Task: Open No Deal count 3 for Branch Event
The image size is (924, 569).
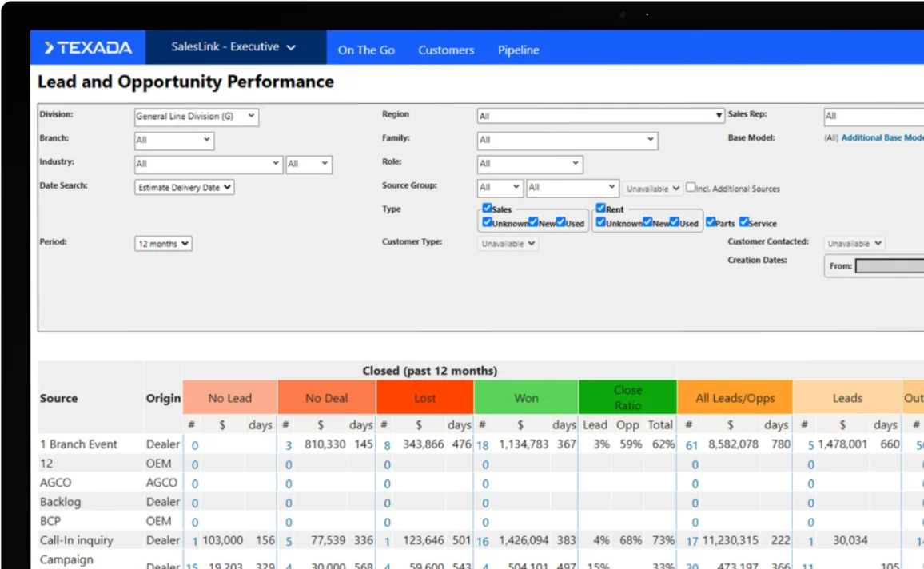Action: coord(289,445)
